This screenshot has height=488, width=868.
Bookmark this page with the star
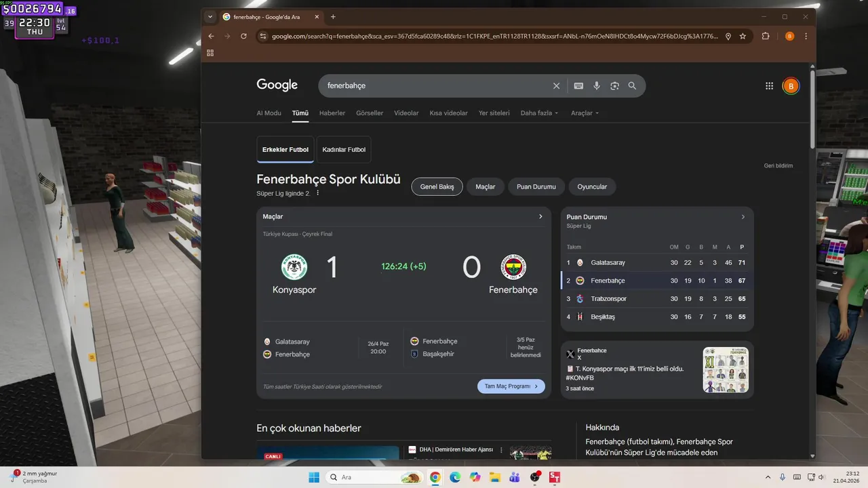743,36
